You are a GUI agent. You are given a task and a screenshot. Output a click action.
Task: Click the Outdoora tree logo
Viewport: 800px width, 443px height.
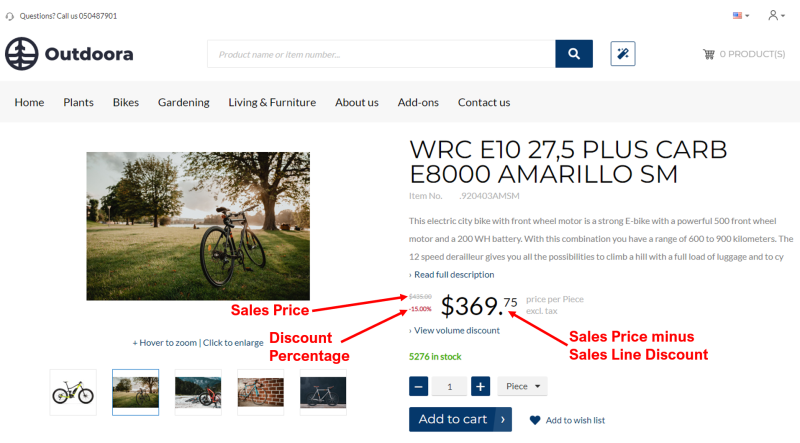pos(21,54)
